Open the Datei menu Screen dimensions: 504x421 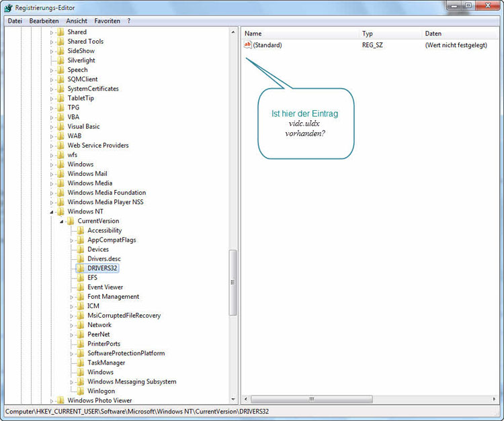pos(15,21)
